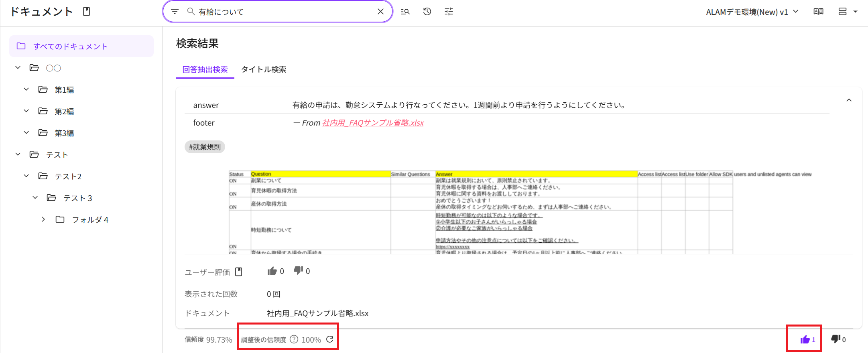Collapse the search result card chevron
This screenshot has height=353, width=868.
pyautogui.click(x=849, y=100)
